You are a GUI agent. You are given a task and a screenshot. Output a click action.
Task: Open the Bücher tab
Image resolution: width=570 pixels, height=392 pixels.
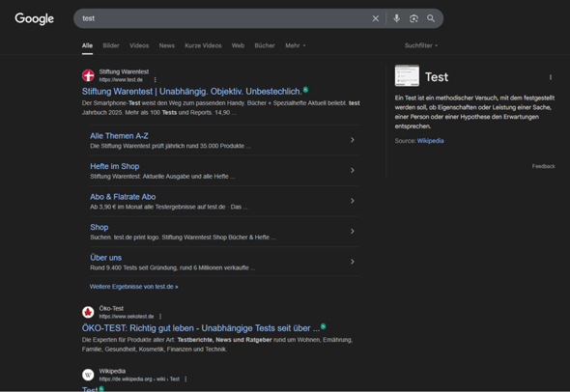click(x=265, y=45)
